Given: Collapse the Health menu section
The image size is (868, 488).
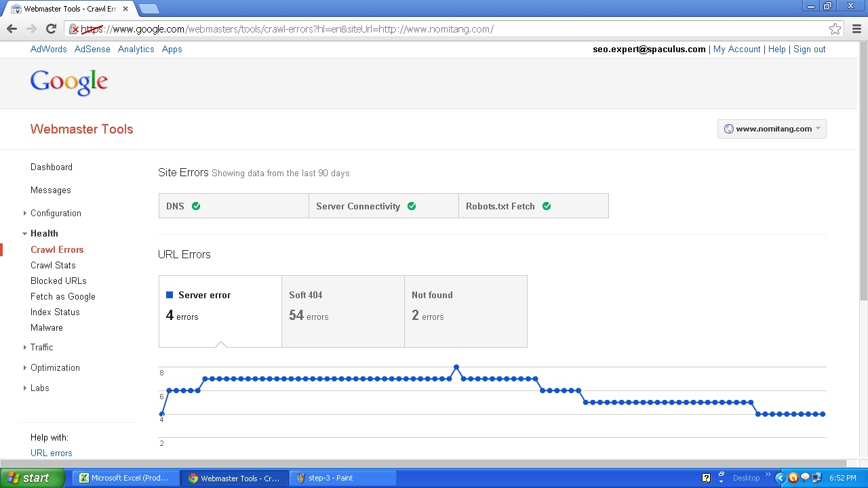Looking at the screenshot, I should (x=25, y=234).
